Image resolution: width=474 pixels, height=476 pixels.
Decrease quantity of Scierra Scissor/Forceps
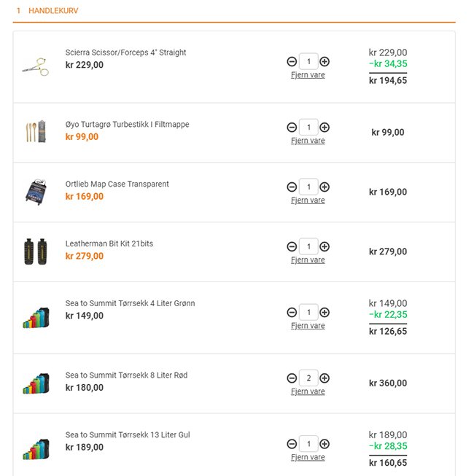point(292,62)
